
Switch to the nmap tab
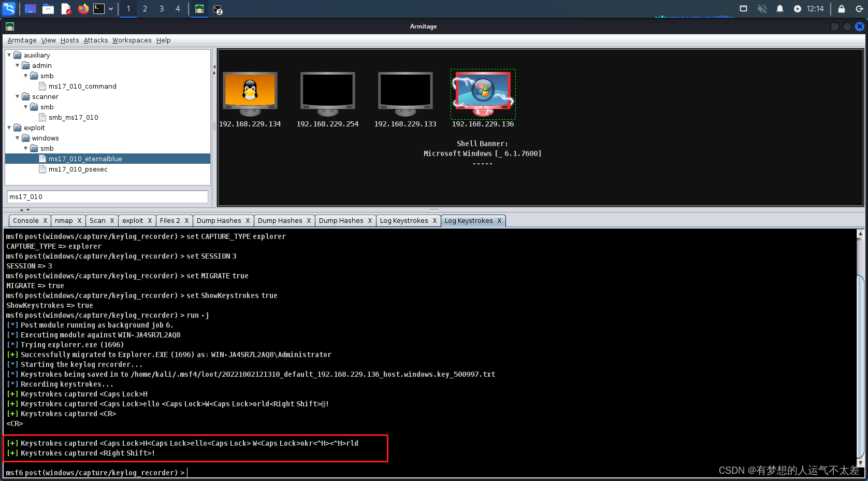(x=64, y=221)
